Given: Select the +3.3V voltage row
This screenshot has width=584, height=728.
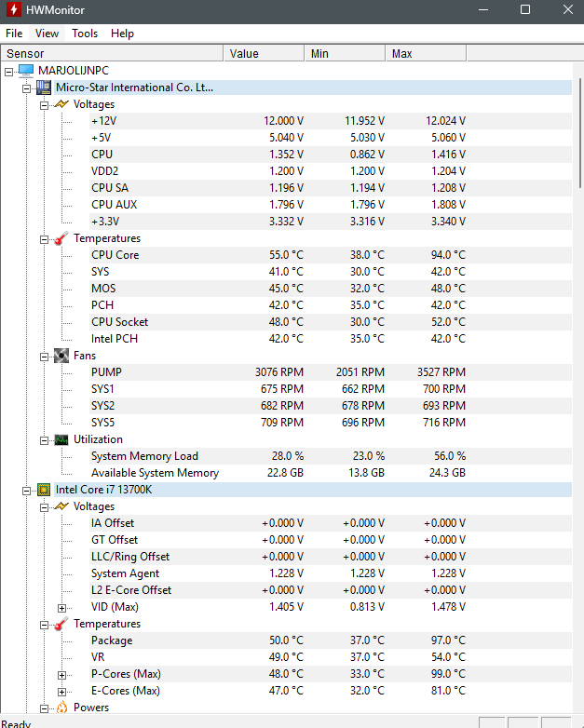Looking at the screenshot, I should point(331,221).
